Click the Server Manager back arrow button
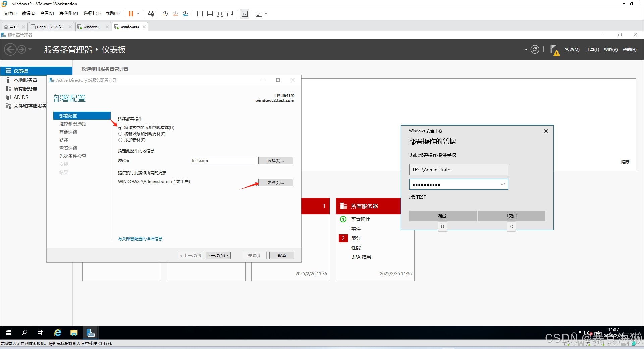Image resolution: width=644 pixels, height=349 pixels. click(x=10, y=49)
